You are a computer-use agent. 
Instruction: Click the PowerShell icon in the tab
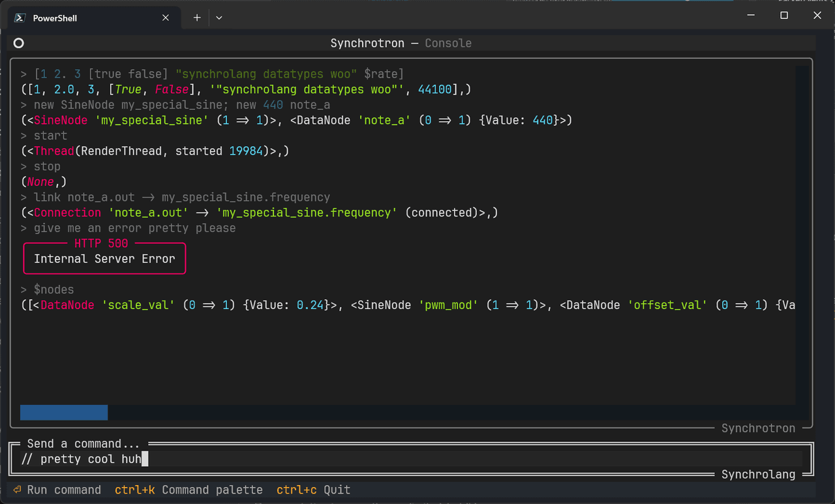point(20,18)
